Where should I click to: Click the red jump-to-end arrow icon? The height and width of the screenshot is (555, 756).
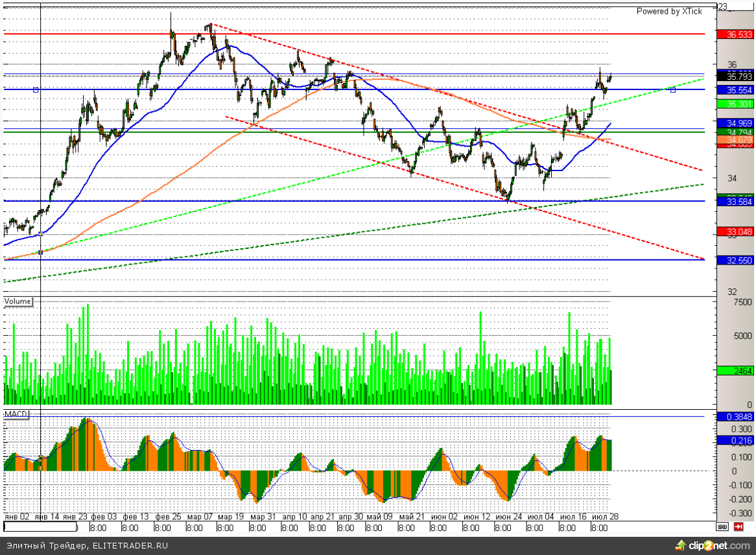pos(738,527)
